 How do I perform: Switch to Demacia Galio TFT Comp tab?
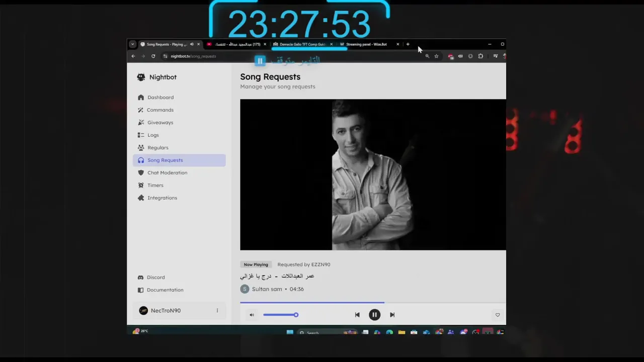[x=303, y=44]
